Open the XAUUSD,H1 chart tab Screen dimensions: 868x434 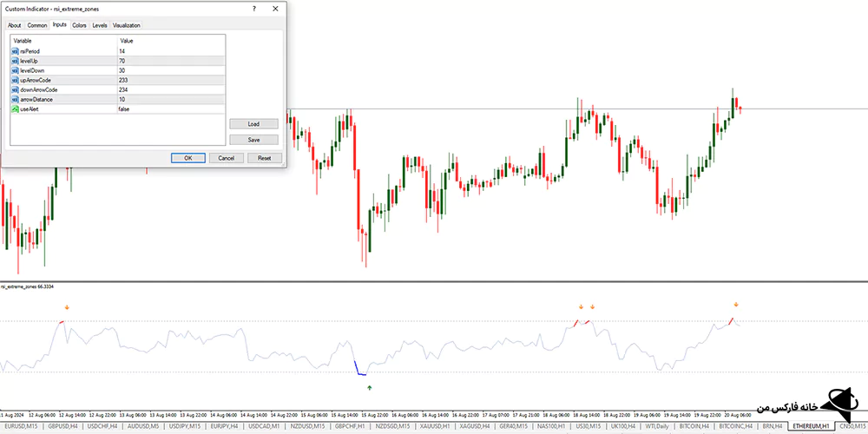(x=435, y=425)
